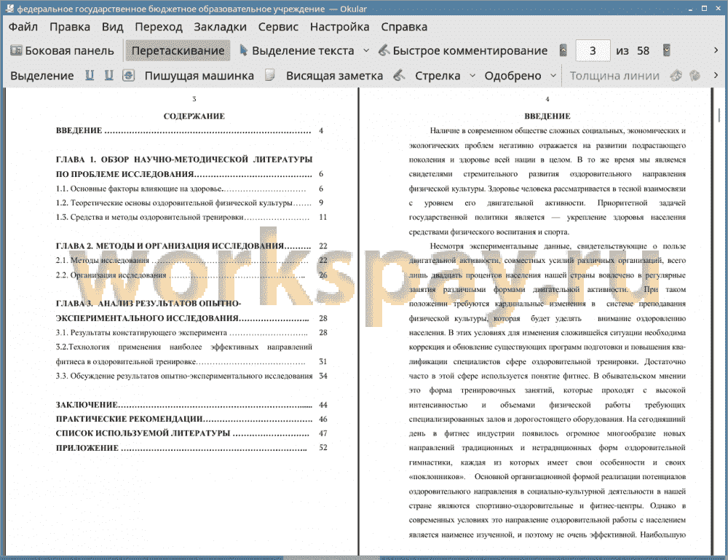Minimize the Okular window

tap(690, 9)
